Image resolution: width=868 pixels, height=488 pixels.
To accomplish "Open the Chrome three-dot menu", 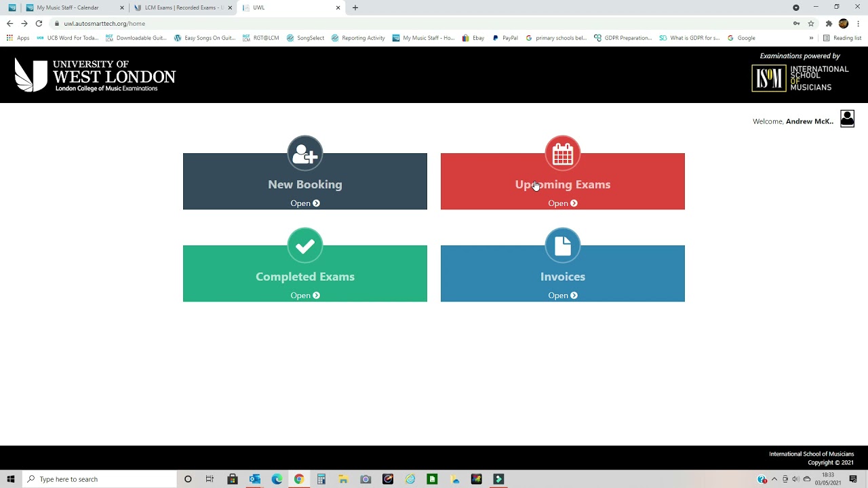I will [x=859, y=23].
